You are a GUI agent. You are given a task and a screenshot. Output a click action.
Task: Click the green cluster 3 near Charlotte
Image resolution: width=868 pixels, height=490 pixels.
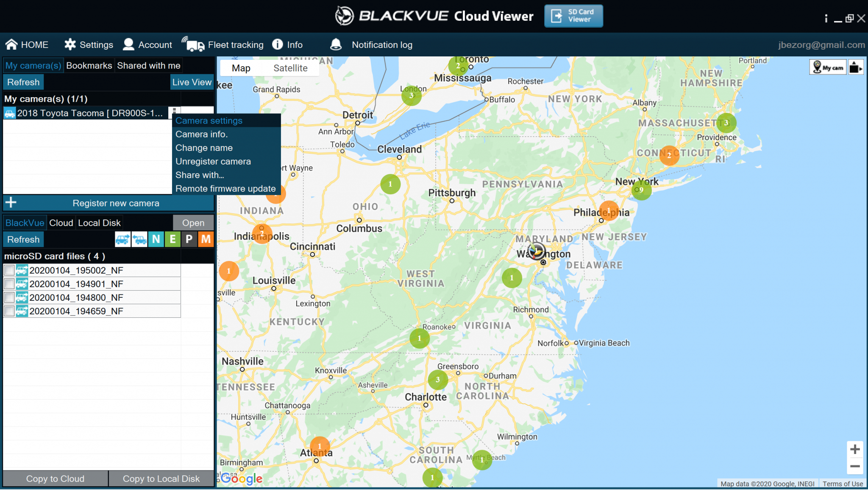(438, 379)
